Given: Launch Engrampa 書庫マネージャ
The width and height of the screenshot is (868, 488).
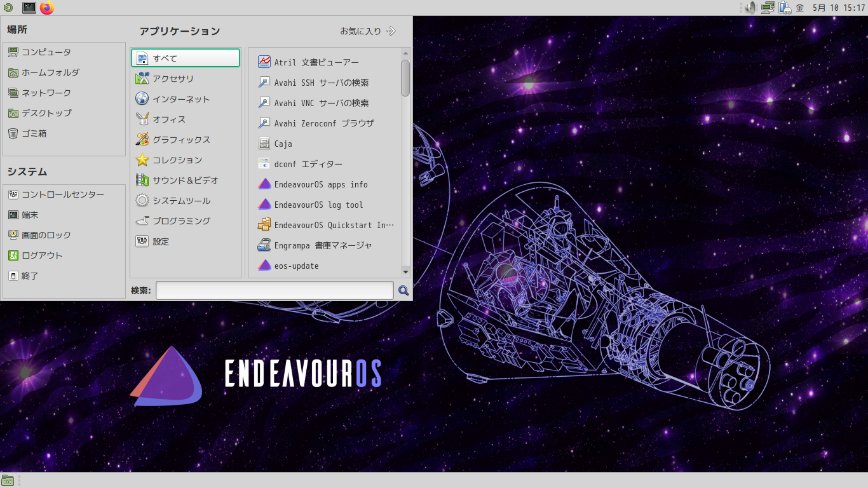Looking at the screenshot, I should tap(325, 245).
